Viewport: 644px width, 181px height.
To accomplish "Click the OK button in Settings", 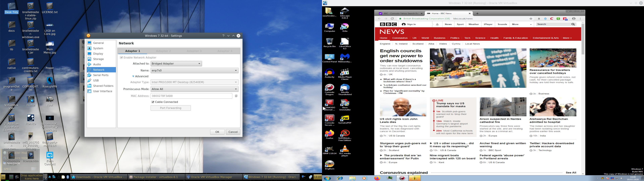I will click(217, 132).
